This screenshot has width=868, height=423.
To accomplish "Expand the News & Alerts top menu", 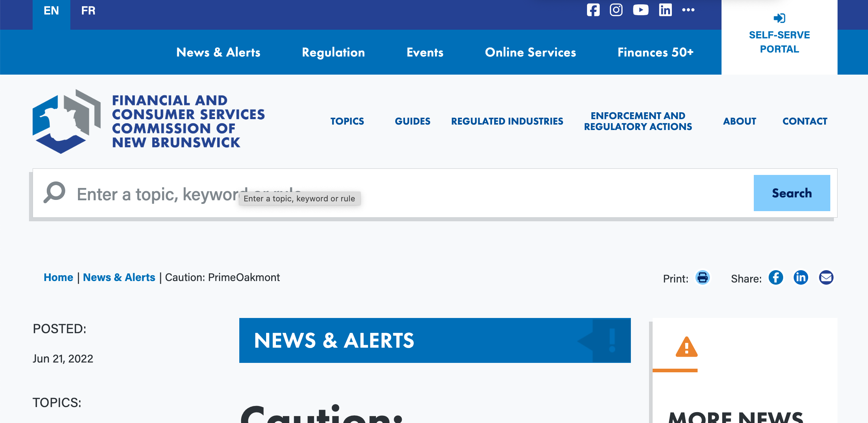I will pos(218,53).
